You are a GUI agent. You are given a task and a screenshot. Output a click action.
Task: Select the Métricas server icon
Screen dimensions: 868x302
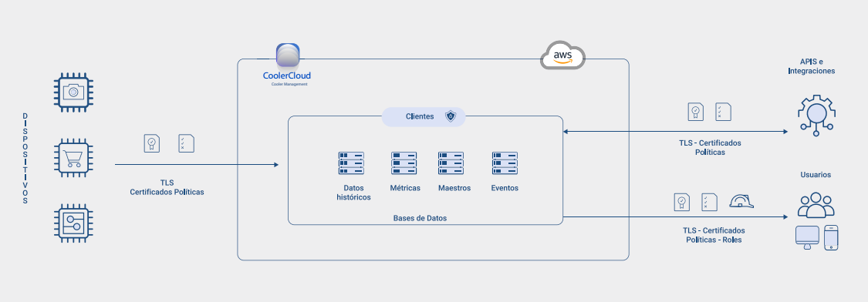[404, 163]
